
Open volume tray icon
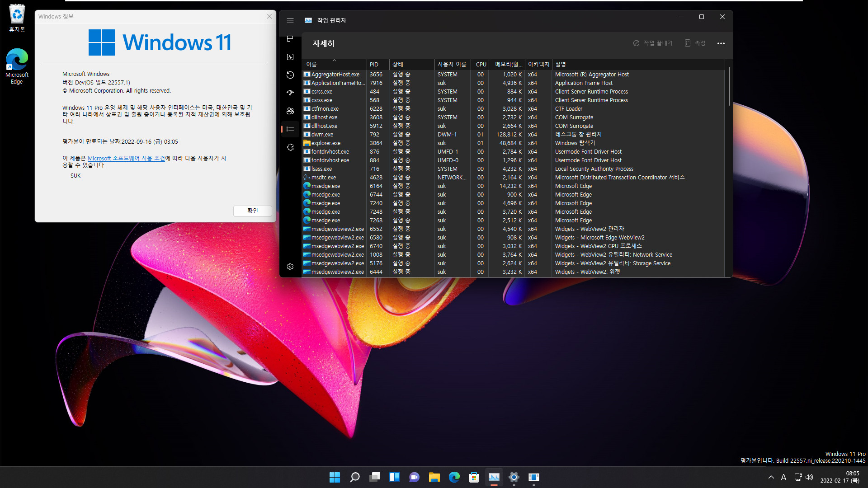[x=809, y=477]
